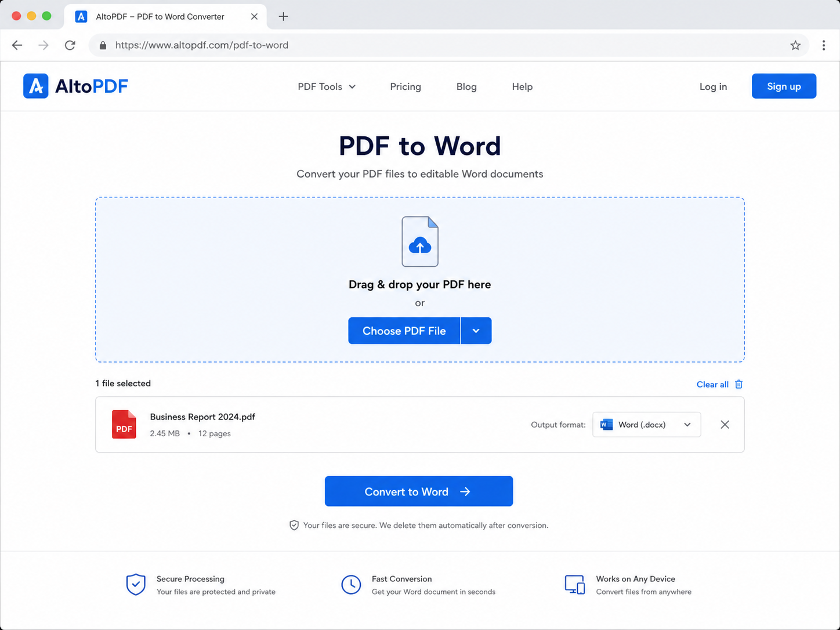Click the Fast Conversion clock icon
840x630 pixels.
click(351, 585)
